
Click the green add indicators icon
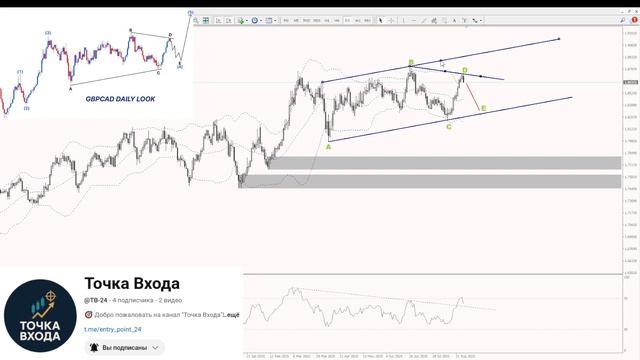pos(241,20)
